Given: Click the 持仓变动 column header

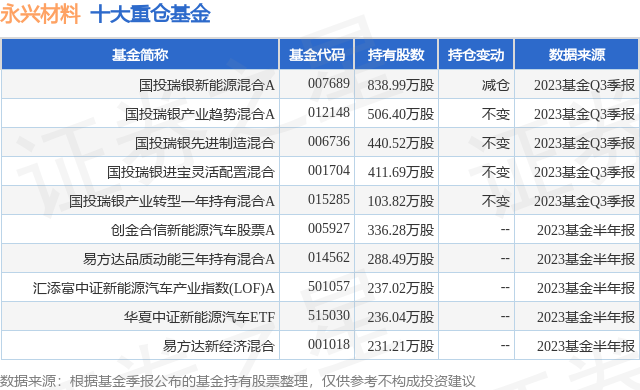Looking at the screenshot, I should (x=476, y=55).
